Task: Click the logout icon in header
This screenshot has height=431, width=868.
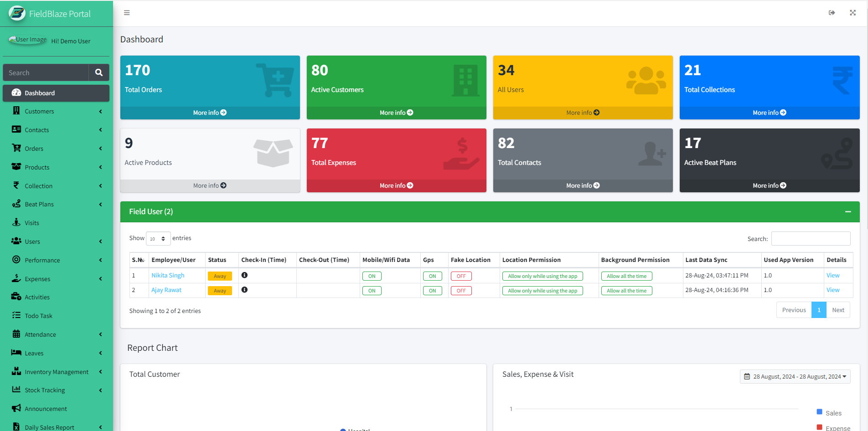Action: click(832, 13)
